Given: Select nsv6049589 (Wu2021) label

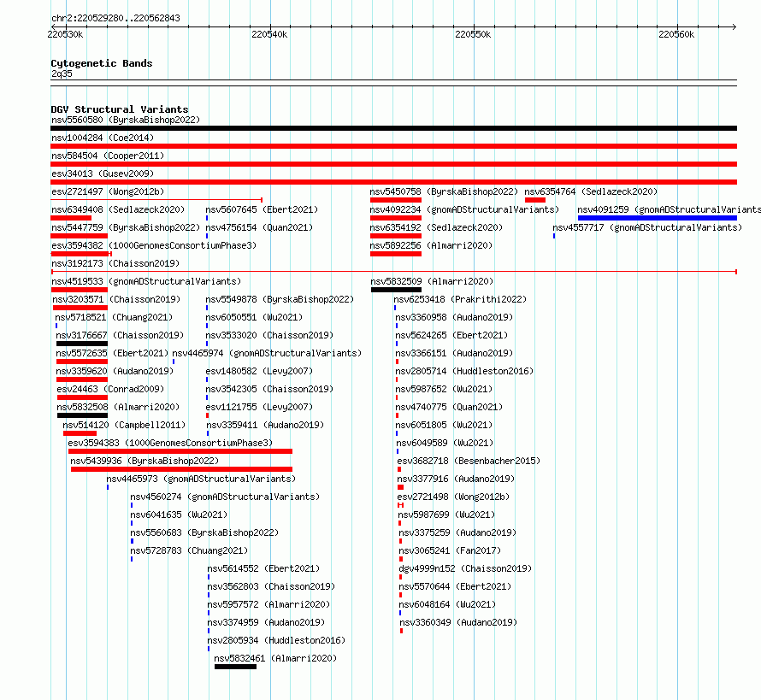Looking at the screenshot, I should click(445, 443).
